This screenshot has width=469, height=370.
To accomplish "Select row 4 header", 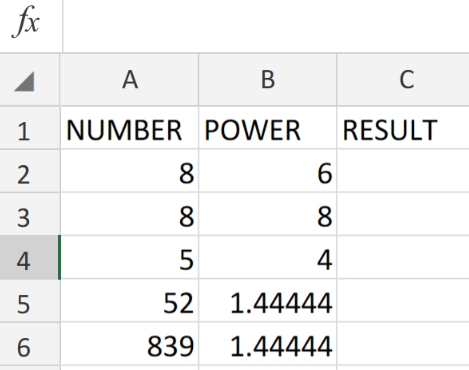I will coord(30,257).
